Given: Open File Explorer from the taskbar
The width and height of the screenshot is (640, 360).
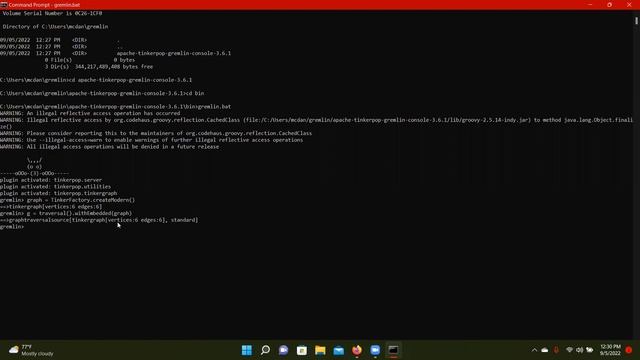Looking at the screenshot, I should pos(320,350).
